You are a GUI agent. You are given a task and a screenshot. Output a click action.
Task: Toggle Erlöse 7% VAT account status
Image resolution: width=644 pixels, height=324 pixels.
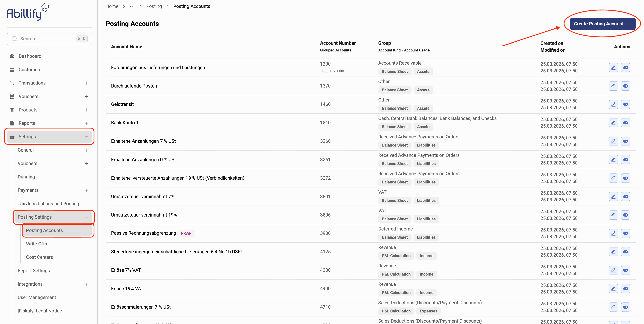[626, 270]
